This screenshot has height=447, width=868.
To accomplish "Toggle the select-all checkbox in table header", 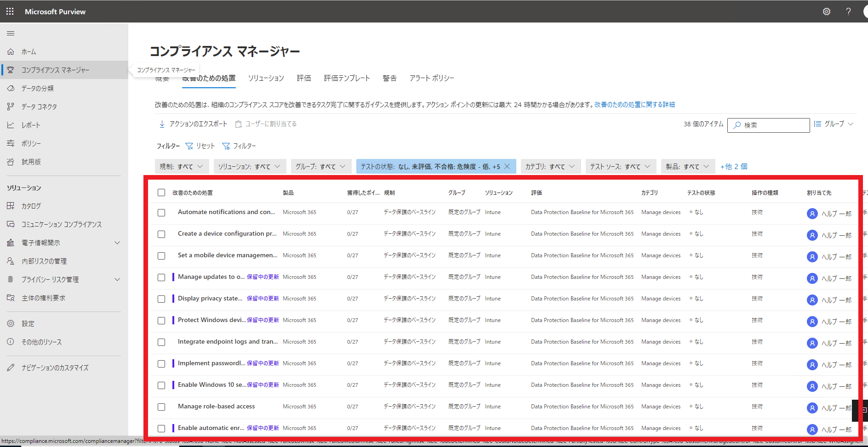I will coord(161,192).
